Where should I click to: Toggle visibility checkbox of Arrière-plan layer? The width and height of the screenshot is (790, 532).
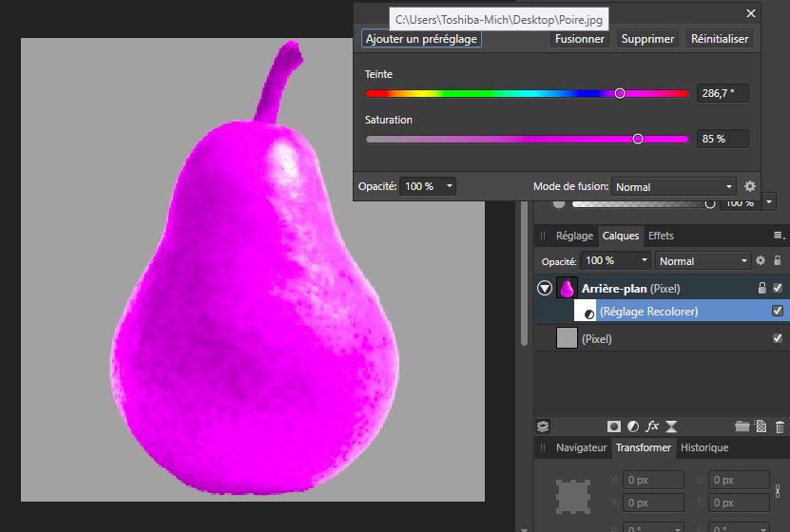coord(778,288)
